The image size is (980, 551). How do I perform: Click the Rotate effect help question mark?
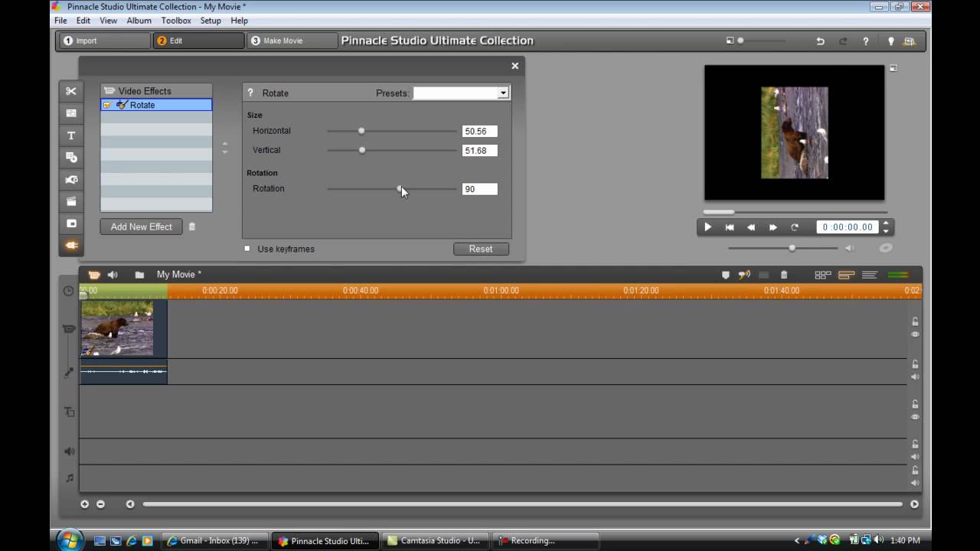click(250, 93)
